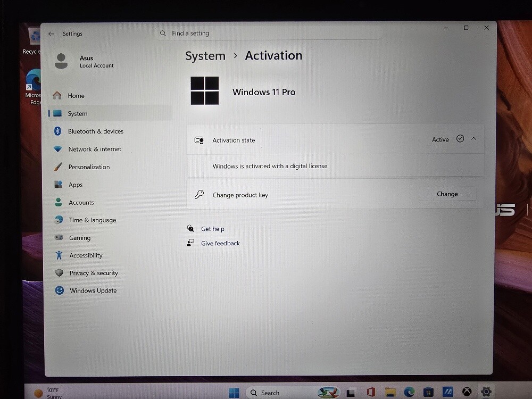Viewport: 532px width, 399px height.
Task: Click the 'Windows is activated with a digital license' text
Action: coord(270,166)
